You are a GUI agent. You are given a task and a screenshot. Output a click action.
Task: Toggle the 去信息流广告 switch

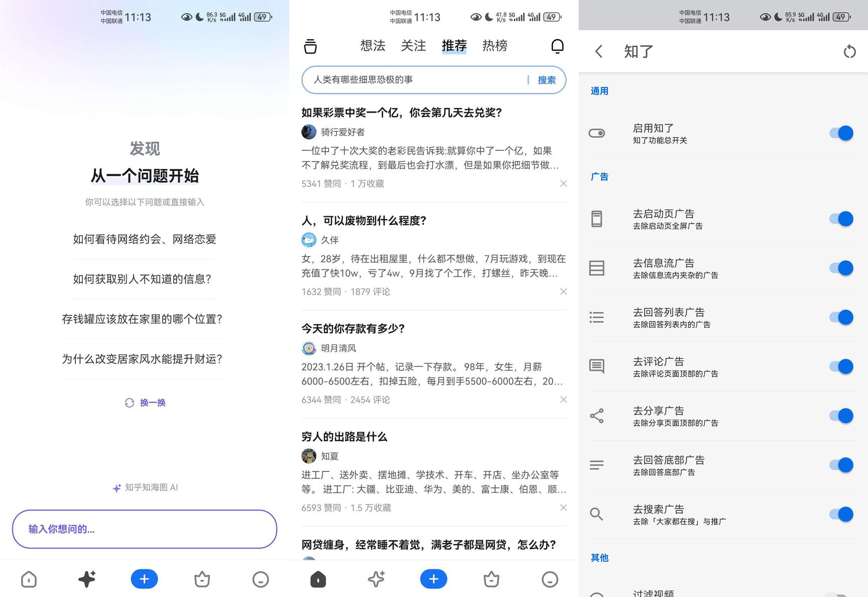841,268
